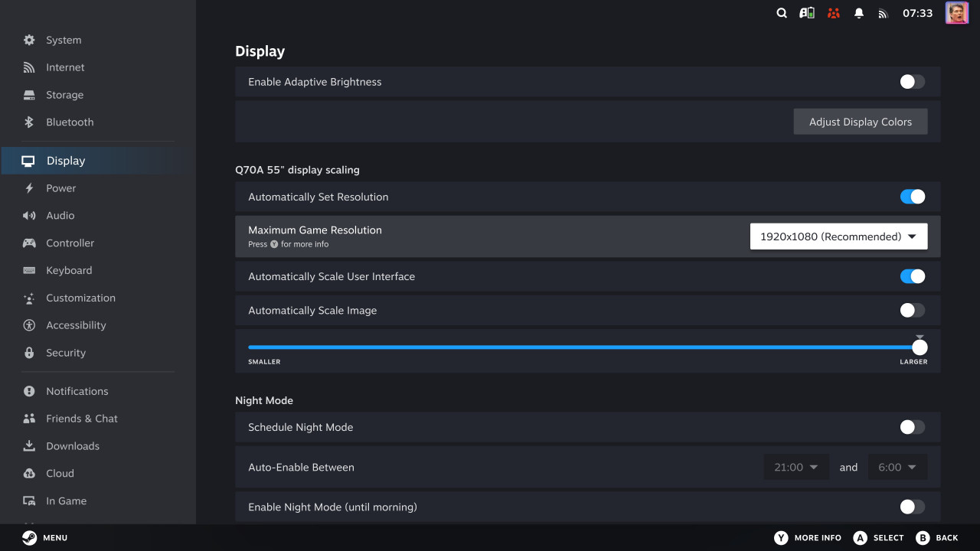Turn on Enable Adaptive Brightness switch
The height and width of the screenshot is (551, 980).
pyautogui.click(x=913, y=82)
